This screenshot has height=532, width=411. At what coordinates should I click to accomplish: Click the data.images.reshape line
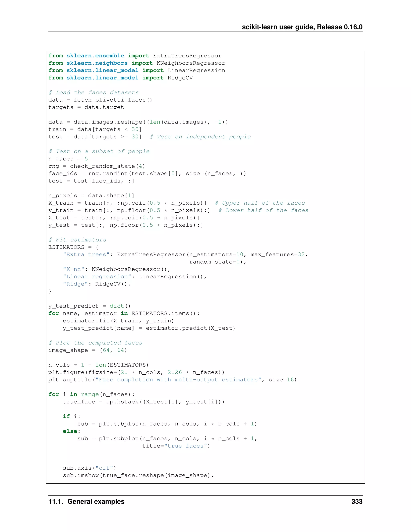coord(138,122)
